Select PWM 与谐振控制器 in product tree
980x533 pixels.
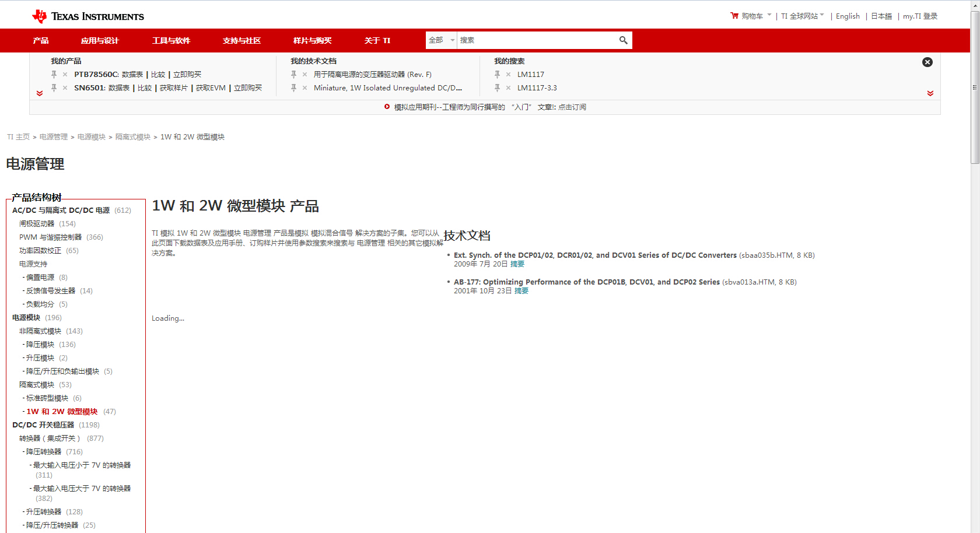click(50, 237)
